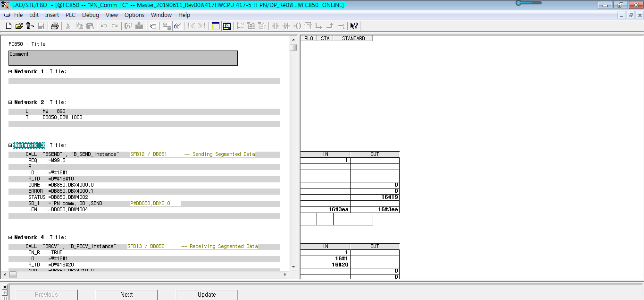
Task: Open the Insert menu
Action: (x=52, y=15)
